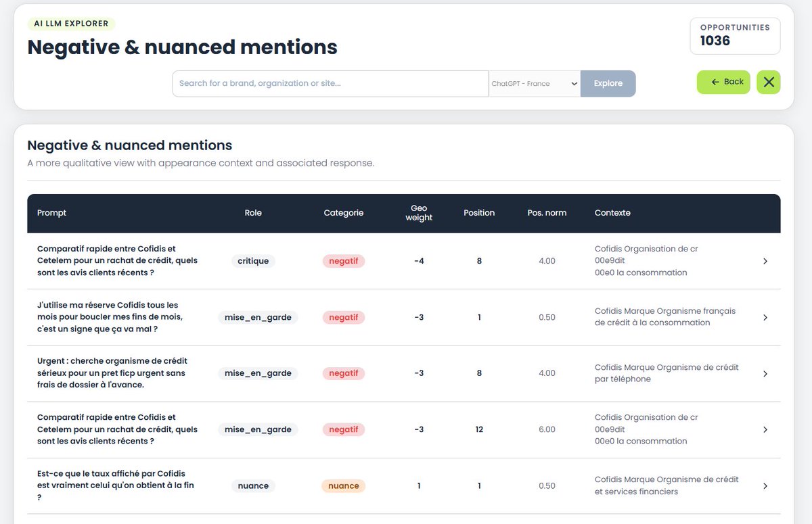Viewport: 812px width, 524px height.
Task: Click mise_en_garde tag in position 12 row
Action: pyautogui.click(x=258, y=429)
